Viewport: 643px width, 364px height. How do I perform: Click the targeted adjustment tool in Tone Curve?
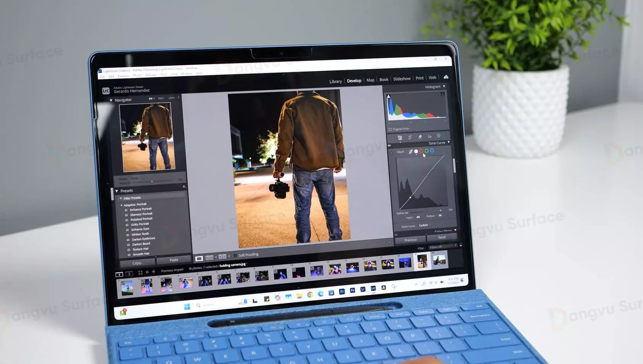point(391,153)
